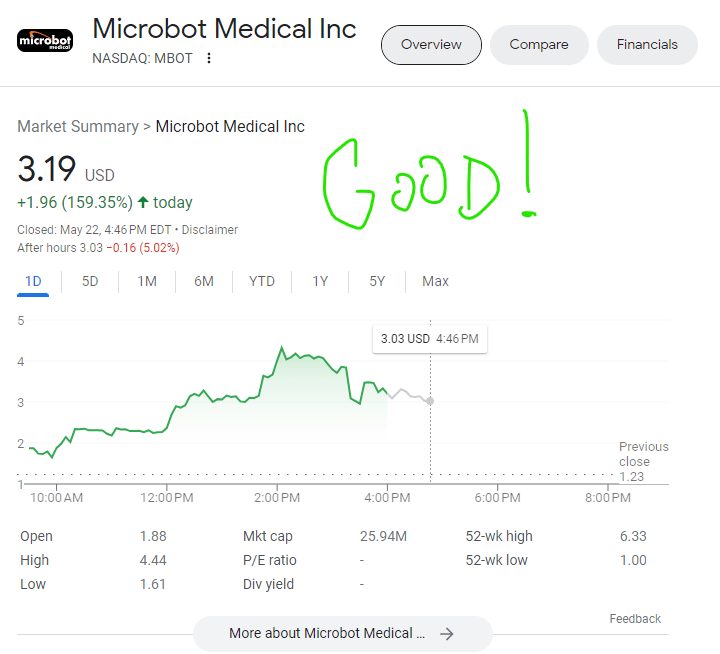Screen dimensions: 720x654
Task: Select the 1Y time range
Action: (320, 281)
